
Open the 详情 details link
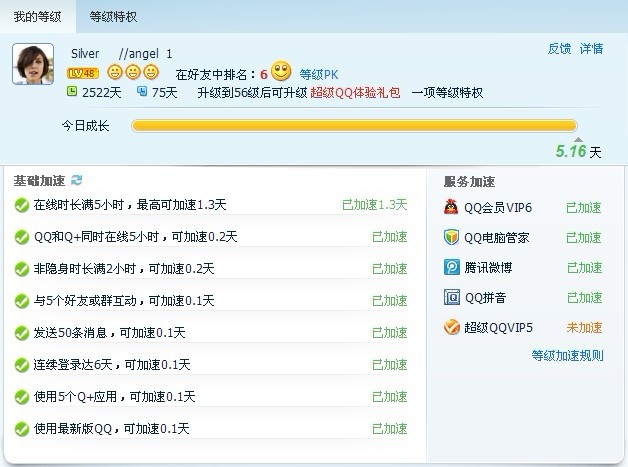[x=591, y=49]
